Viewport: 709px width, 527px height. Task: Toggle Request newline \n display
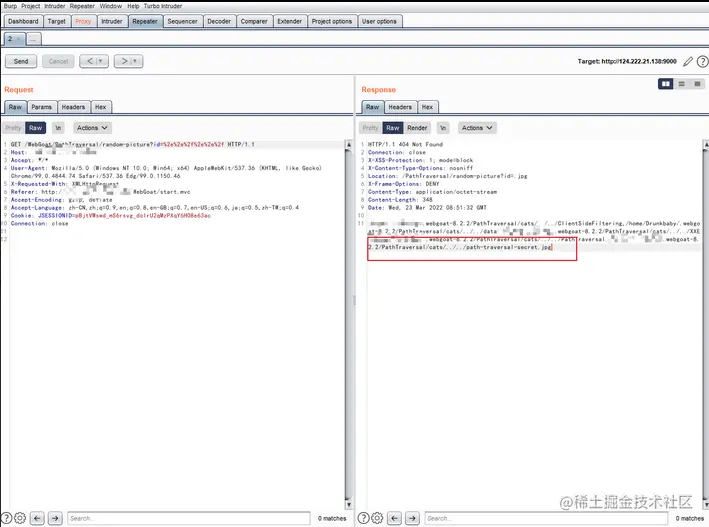click(x=58, y=128)
